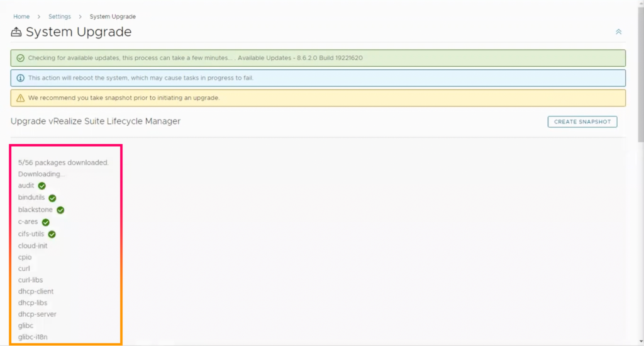Click the info icon in the reboot notice banner

20,77
